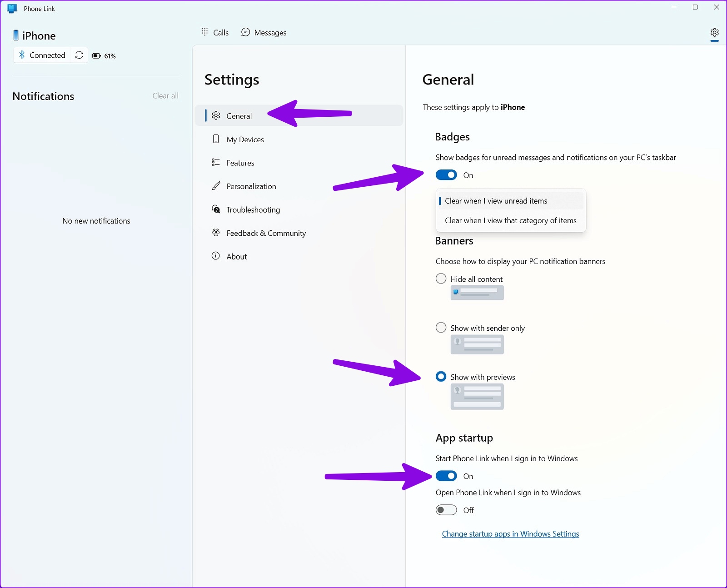Open settings via the top-right gear icon
This screenshot has width=727, height=588.
click(714, 32)
